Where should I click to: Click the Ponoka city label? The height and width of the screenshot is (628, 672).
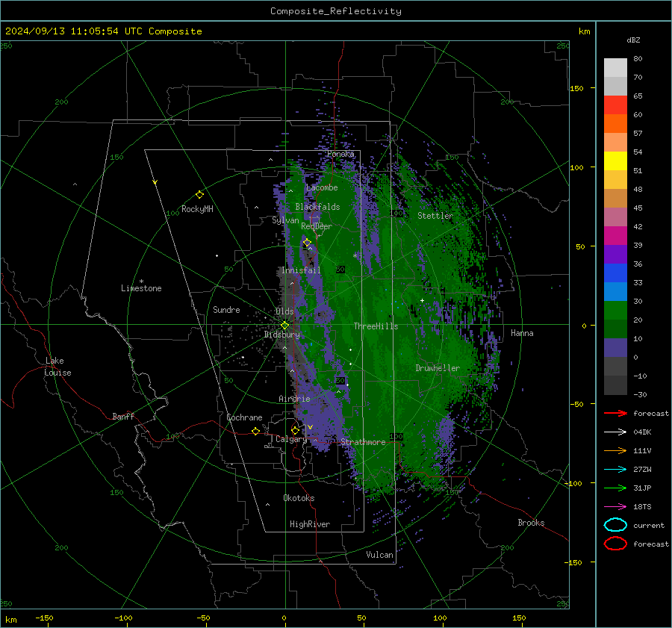tap(340, 154)
